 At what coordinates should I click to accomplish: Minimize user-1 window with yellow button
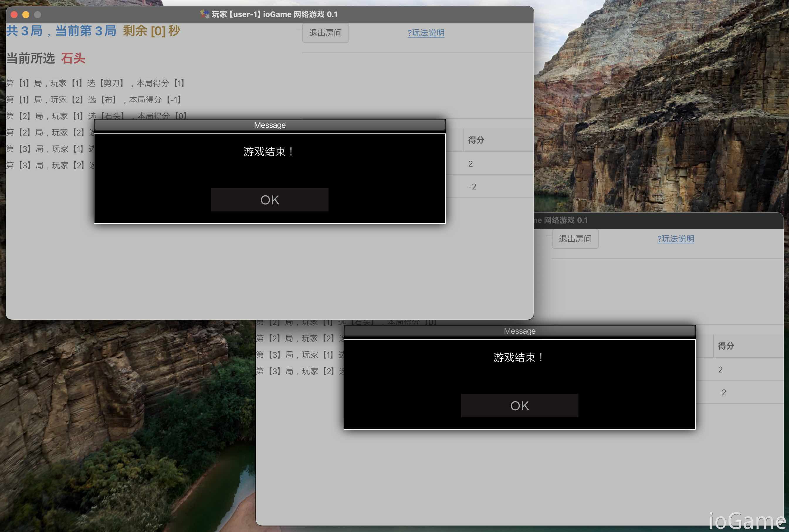coord(26,15)
